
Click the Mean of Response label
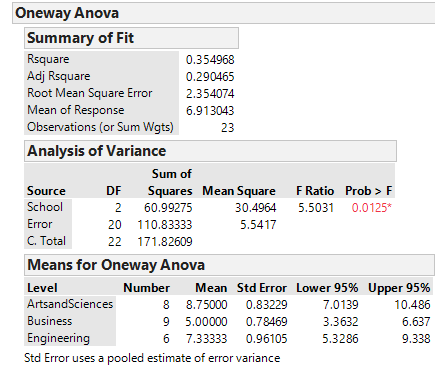coord(76,110)
